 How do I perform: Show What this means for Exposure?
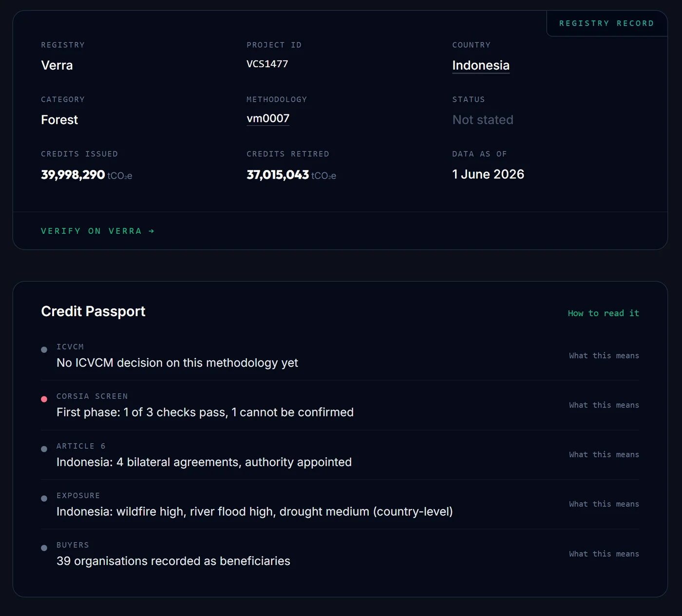click(604, 504)
